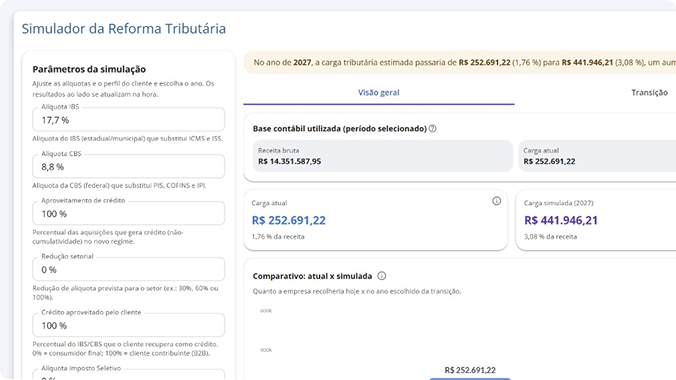Viewport: 676px width, 380px height.
Task: Click the purple Carga simulada R$ 441.946,21
Action: (x=561, y=220)
